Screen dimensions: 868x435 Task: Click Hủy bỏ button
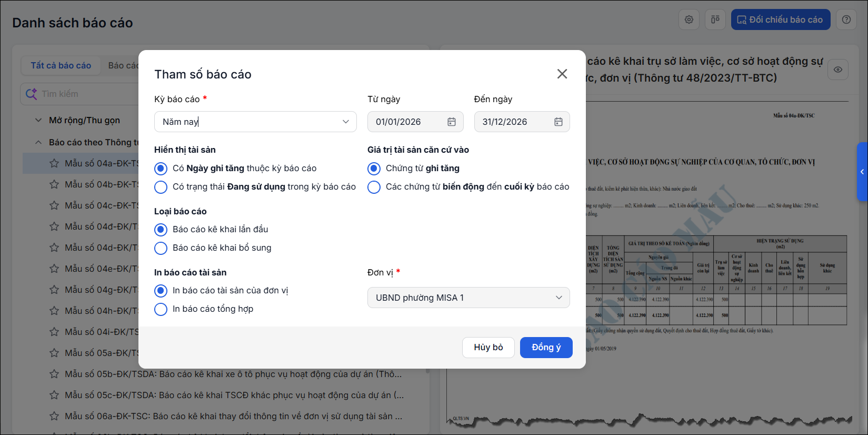pos(488,348)
